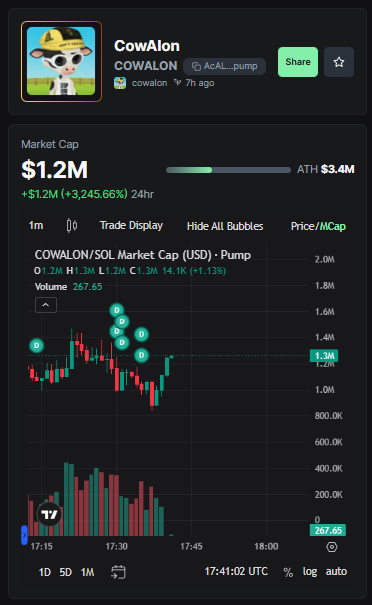Viewport: 372px width, 605px height.
Task: Switch chart to Price view
Action: point(303,226)
